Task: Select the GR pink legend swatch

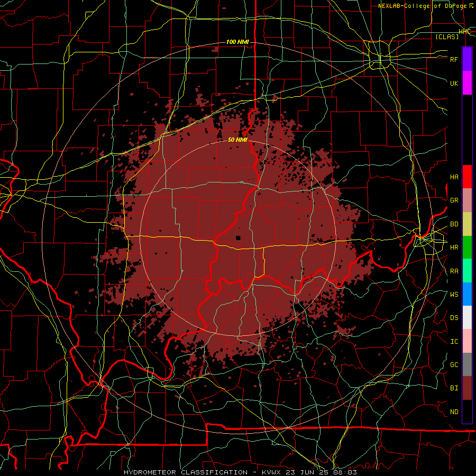Action: coord(467,200)
